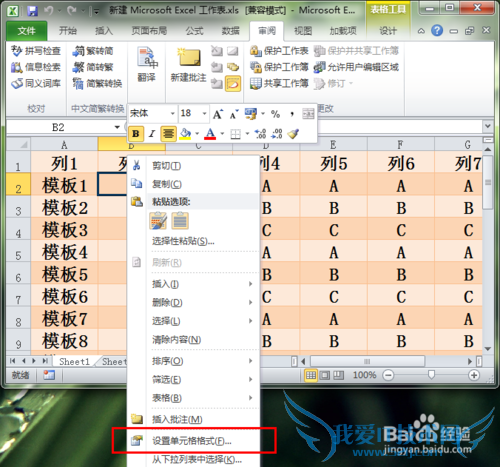Click the vertical scrollbar down arrow
500x467 pixels.
point(488,349)
